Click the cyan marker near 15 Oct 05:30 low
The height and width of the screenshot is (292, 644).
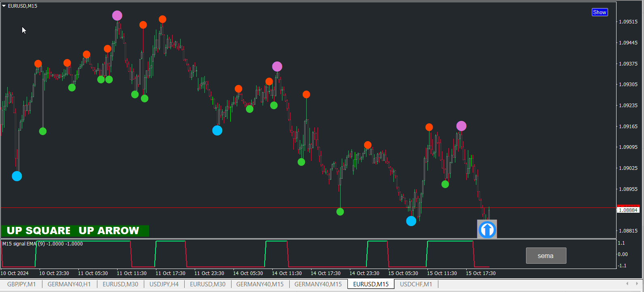[x=411, y=221]
